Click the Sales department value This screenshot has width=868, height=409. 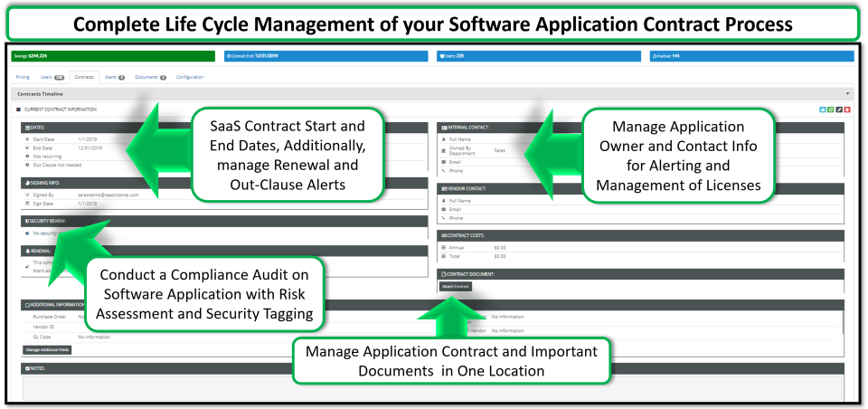click(x=500, y=150)
